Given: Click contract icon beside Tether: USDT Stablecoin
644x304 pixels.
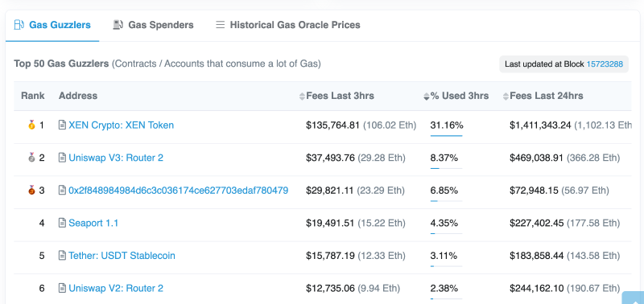Looking at the screenshot, I should coord(62,255).
